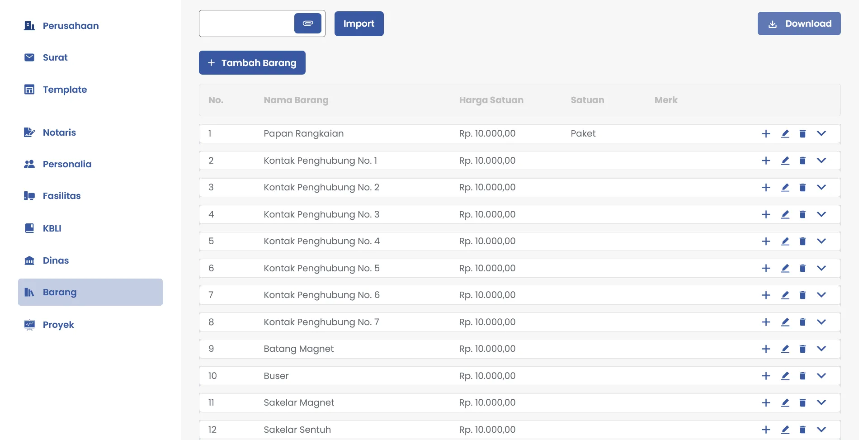Delete Kontak Penghubung No. 5 row

click(x=802, y=268)
